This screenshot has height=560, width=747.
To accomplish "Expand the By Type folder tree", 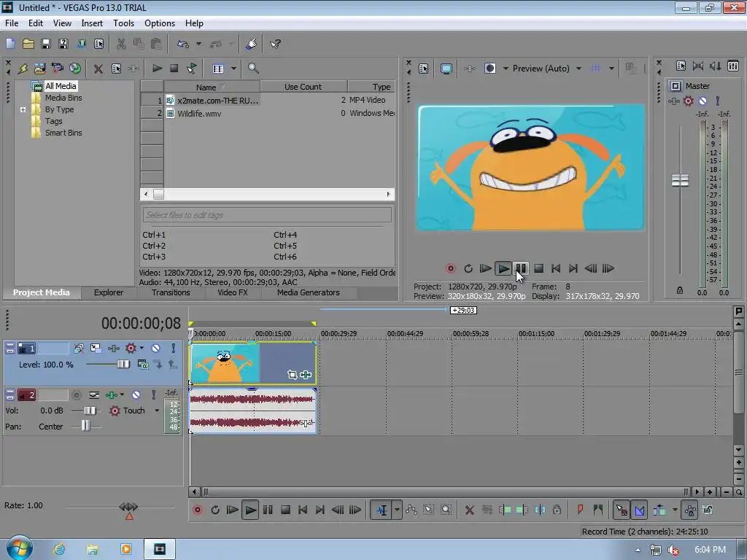I will click(23, 109).
